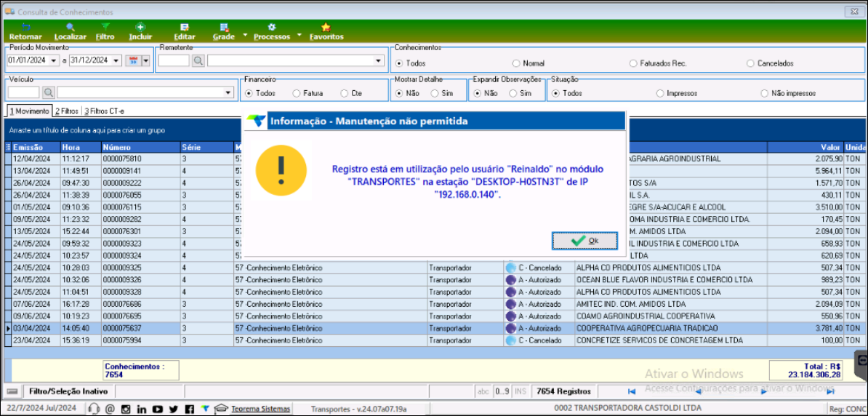868x416 pixels.
Task: Open the start date 01/01/2024 dropdown
Action: [56, 61]
